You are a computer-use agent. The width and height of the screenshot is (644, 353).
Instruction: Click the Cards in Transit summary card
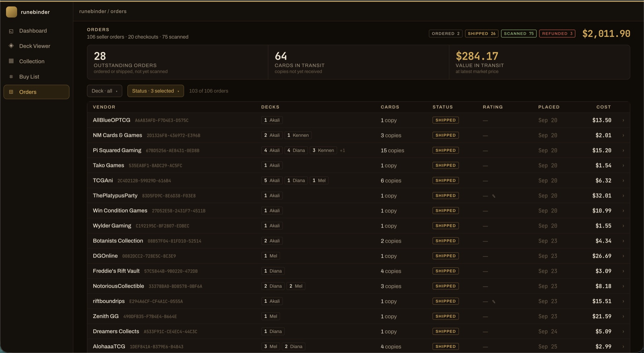coord(358,62)
